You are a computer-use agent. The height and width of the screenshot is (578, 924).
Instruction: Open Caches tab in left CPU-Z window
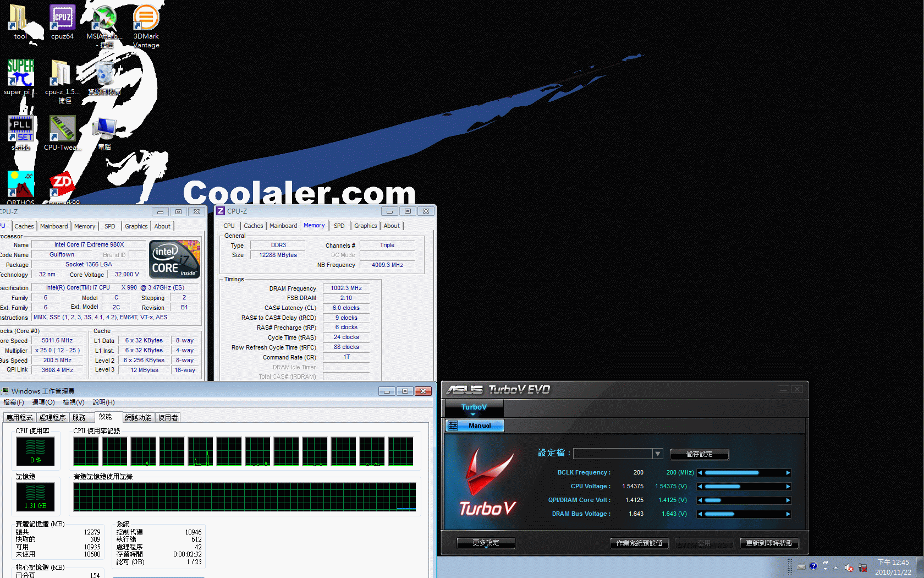[24, 226]
